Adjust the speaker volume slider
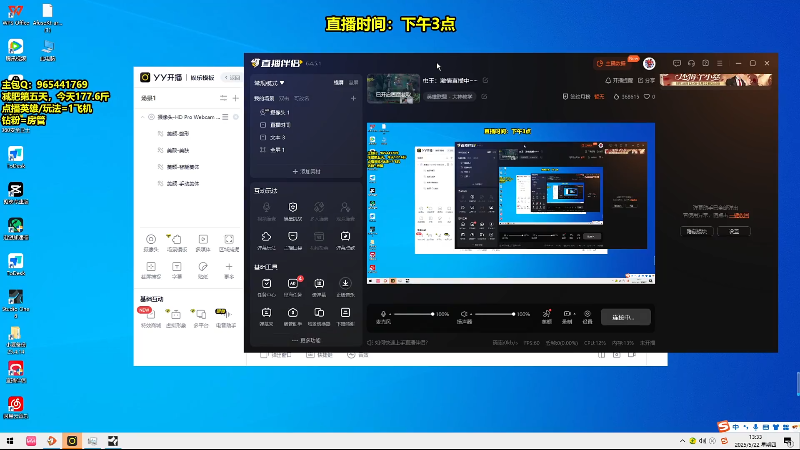800x450 pixels. pyautogui.click(x=494, y=314)
